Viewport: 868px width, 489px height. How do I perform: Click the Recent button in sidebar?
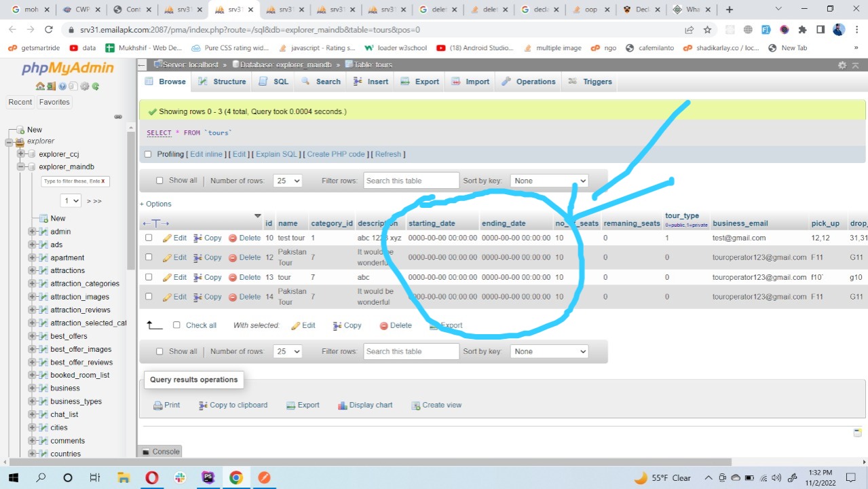[x=20, y=102]
